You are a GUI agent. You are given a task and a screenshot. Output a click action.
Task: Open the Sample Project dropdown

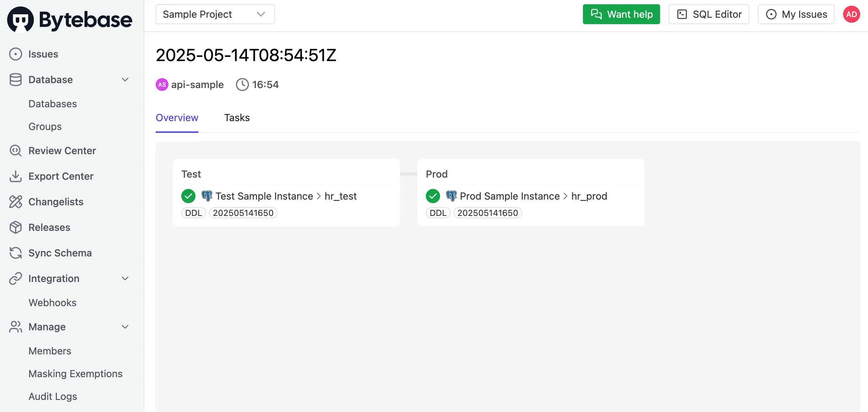(215, 14)
